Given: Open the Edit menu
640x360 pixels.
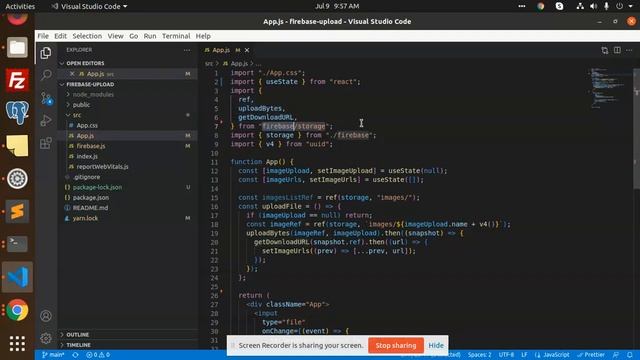Looking at the screenshot, I should pos(60,36).
